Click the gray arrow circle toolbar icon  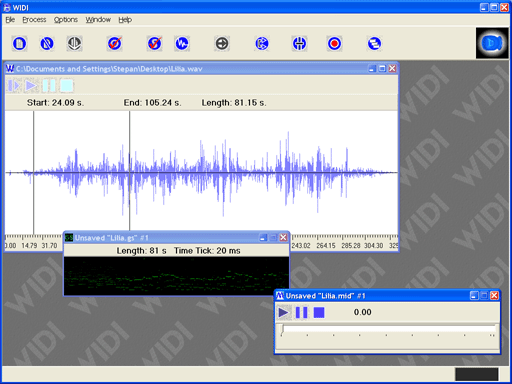pyautogui.click(x=222, y=44)
